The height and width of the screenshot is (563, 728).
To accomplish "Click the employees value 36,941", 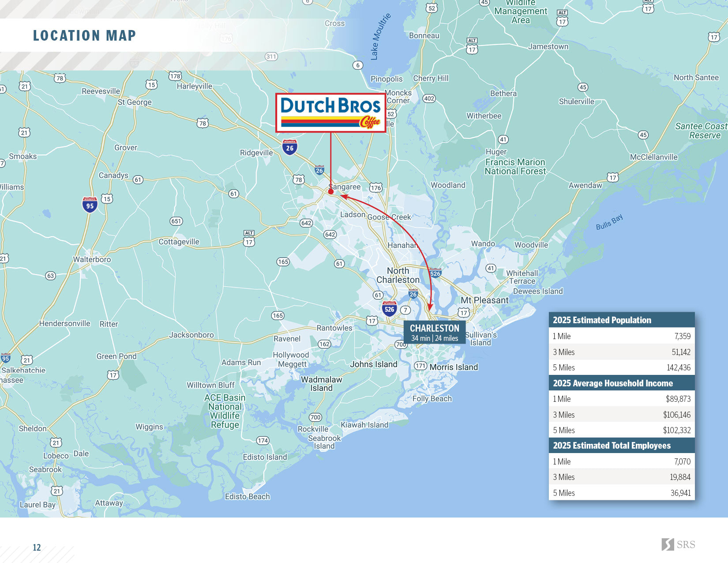I will [x=680, y=493].
